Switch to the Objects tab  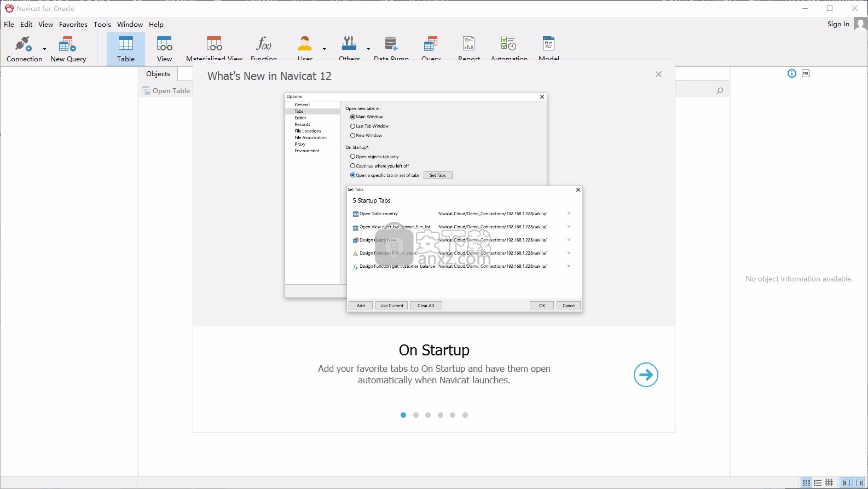pos(158,73)
